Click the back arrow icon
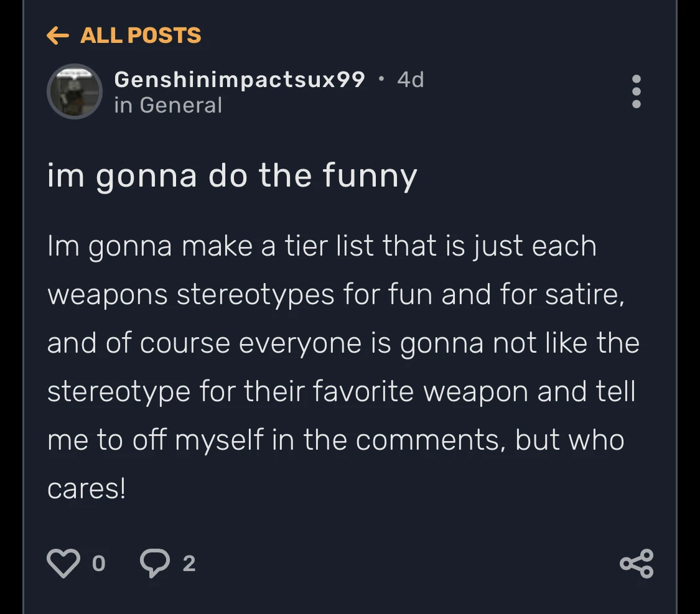The image size is (700, 614). pyautogui.click(x=57, y=35)
